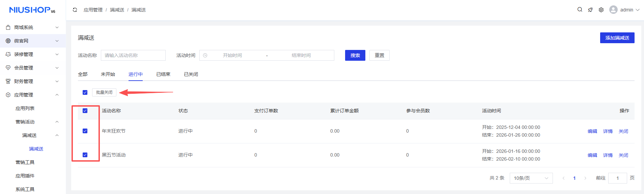Click the 财务管理 sidebar icon
The height and width of the screenshot is (194, 644).
pos(8,81)
